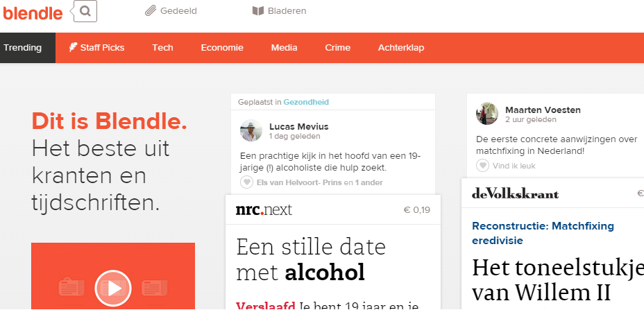Viewport: 644px width, 310px height.
Task: Click the Gedeeld paperclip icon
Action: [150, 11]
